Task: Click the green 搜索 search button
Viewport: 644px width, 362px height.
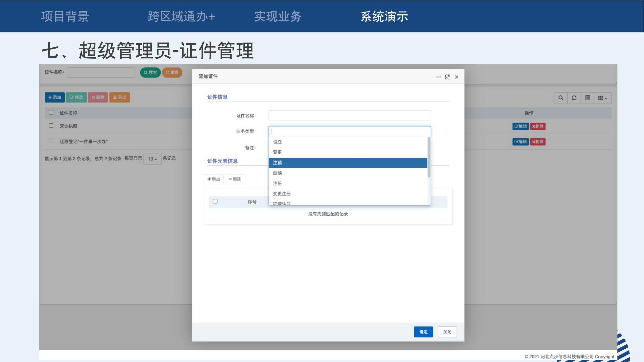Action: 150,72
